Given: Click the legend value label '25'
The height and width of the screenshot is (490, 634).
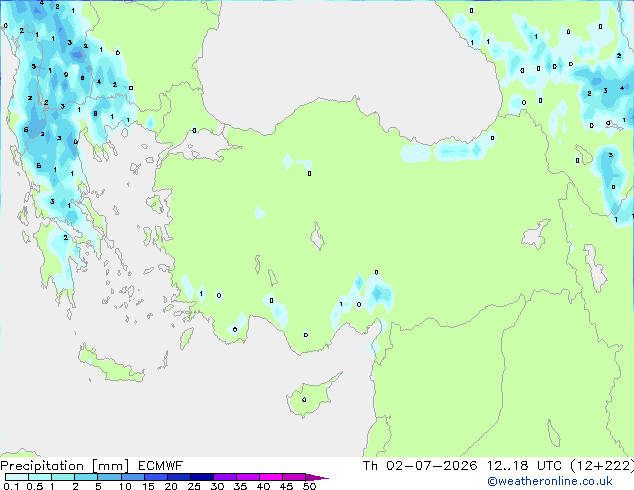Looking at the screenshot, I should [194, 486].
